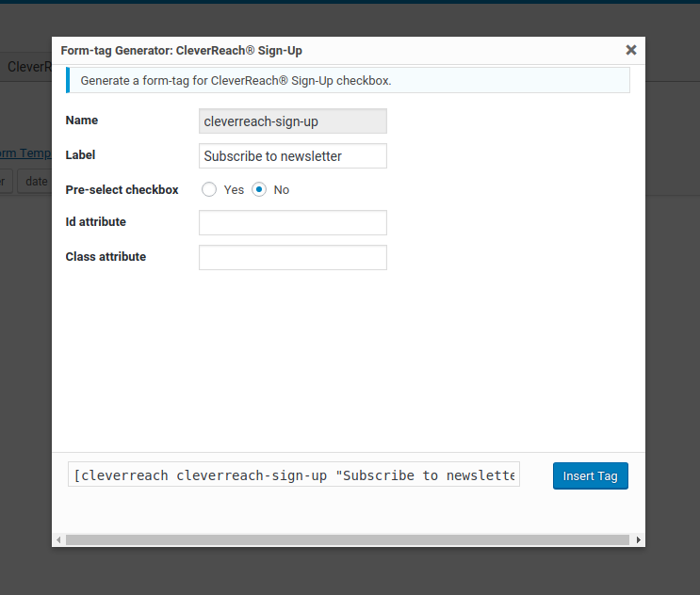This screenshot has height=595, width=700.
Task: Switch to the CleverReach tab behind dialog
Action: tap(28, 67)
